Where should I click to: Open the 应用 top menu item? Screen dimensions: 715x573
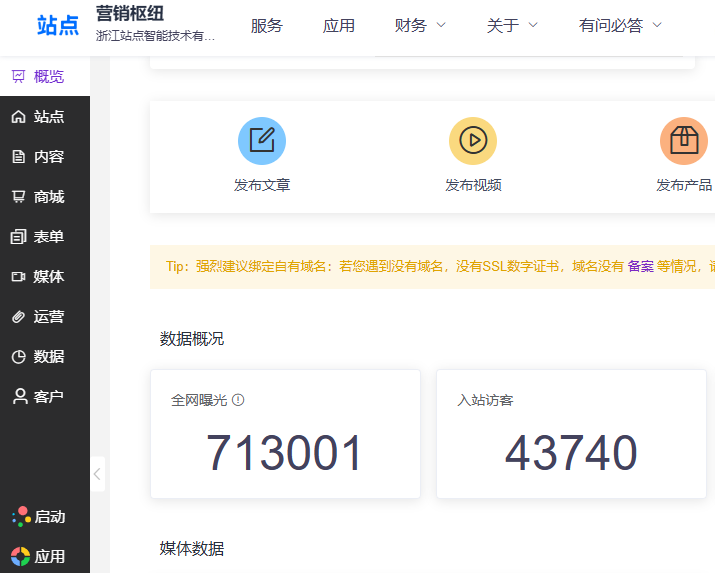339,26
